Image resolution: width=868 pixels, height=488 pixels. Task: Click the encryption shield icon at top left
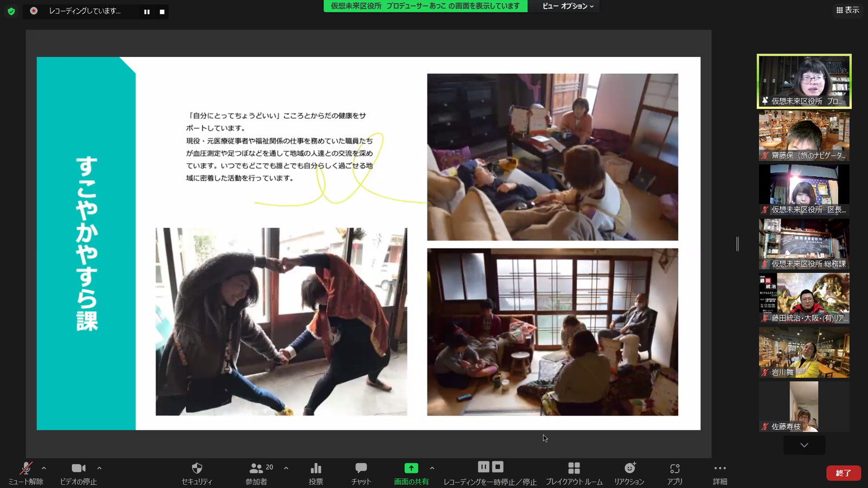(x=11, y=11)
